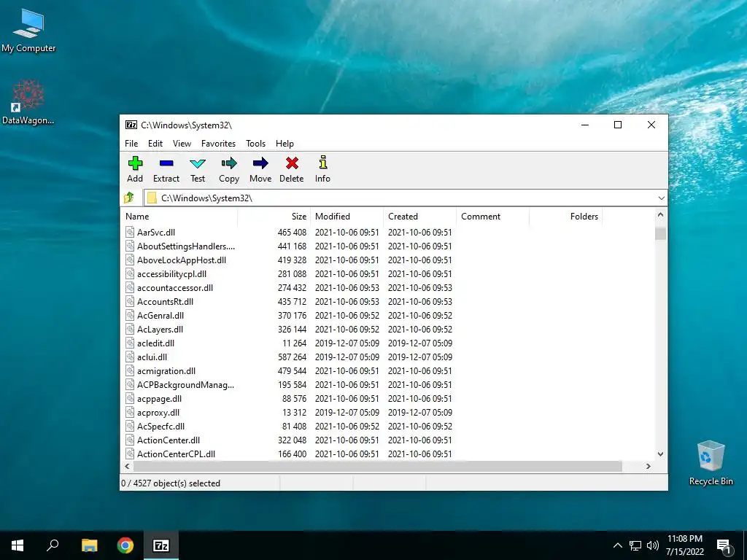Open the Tools menu
This screenshot has height=560, width=747.
(255, 144)
